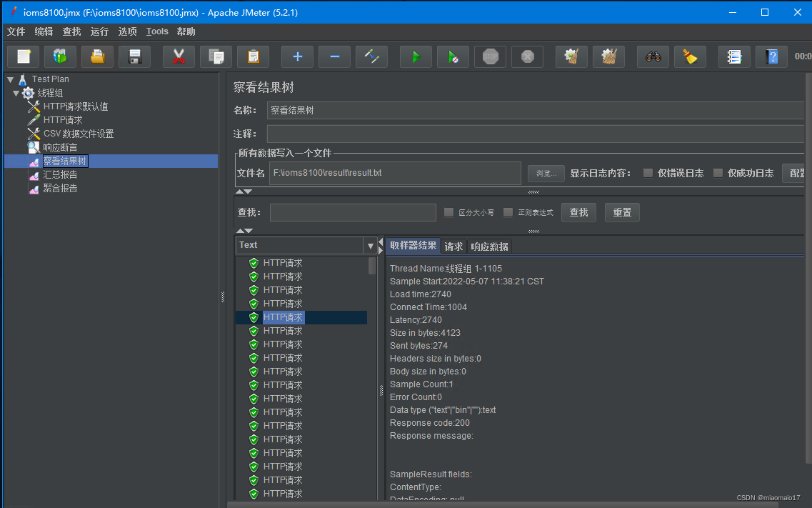Collapse all nodes with minus icon
Image resolution: width=812 pixels, height=508 pixels.
(x=334, y=56)
